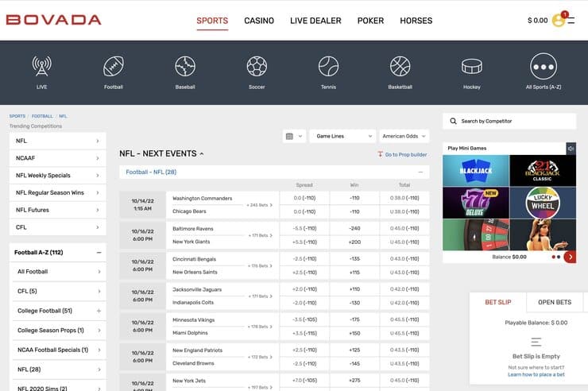The width and height of the screenshot is (588, 391).
Task: Click FOOTBALL breadcrumb link
Action: pos(42,116)
